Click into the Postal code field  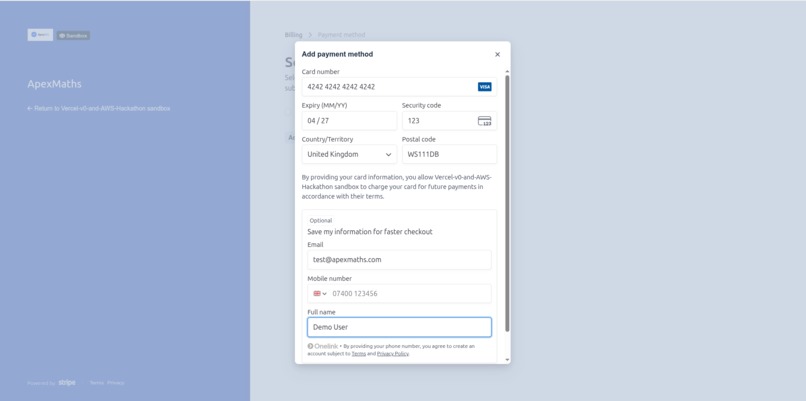[x=449, y=154]
